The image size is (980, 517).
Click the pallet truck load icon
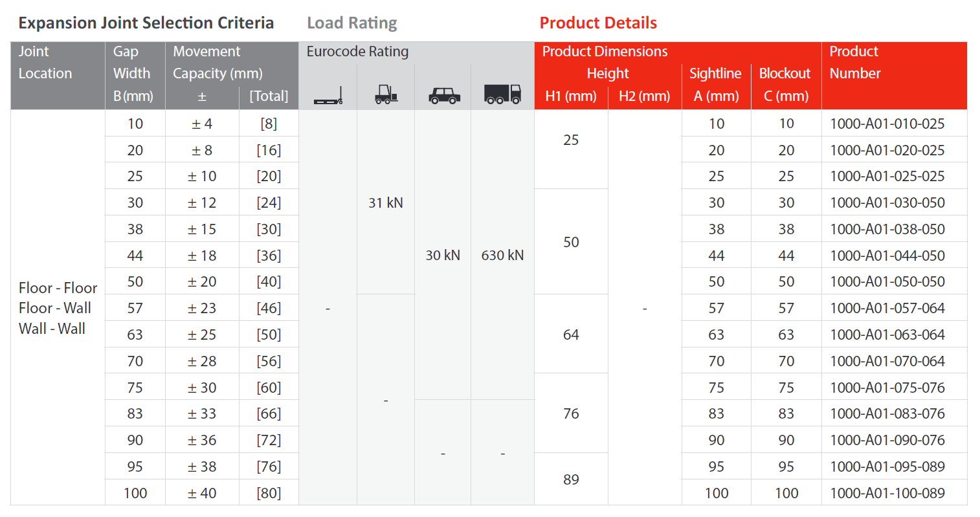coord(328,96)
